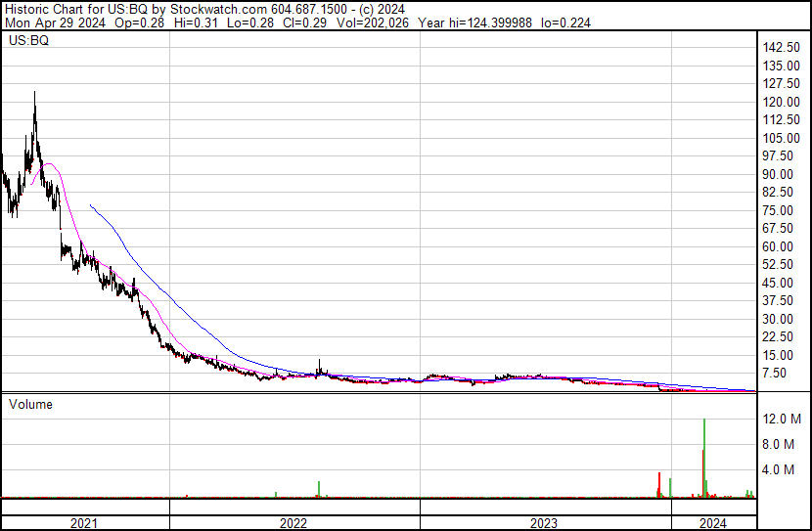Click the US:BQ ticker label
The image size is (812, 531).
pyautogui.click(x=27, y=42)
